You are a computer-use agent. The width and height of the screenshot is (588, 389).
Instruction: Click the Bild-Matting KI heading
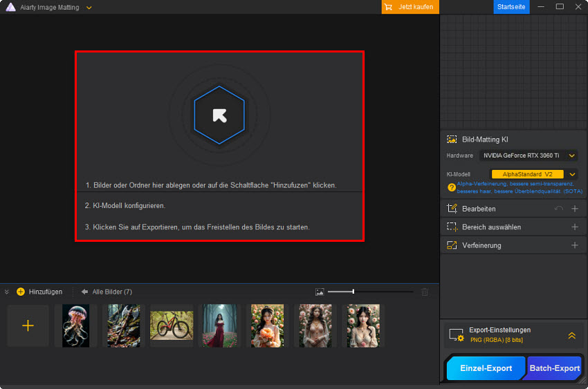coord(485,140)
